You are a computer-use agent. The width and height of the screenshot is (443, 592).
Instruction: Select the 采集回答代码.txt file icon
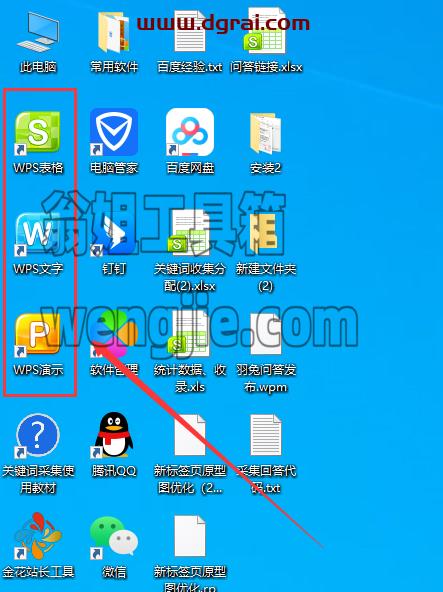pos(265,435)
